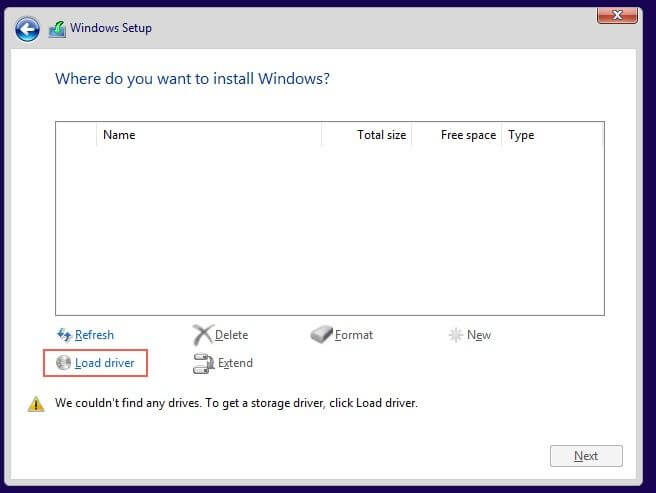
Task: Click the New link text
Action: (479, 335)
